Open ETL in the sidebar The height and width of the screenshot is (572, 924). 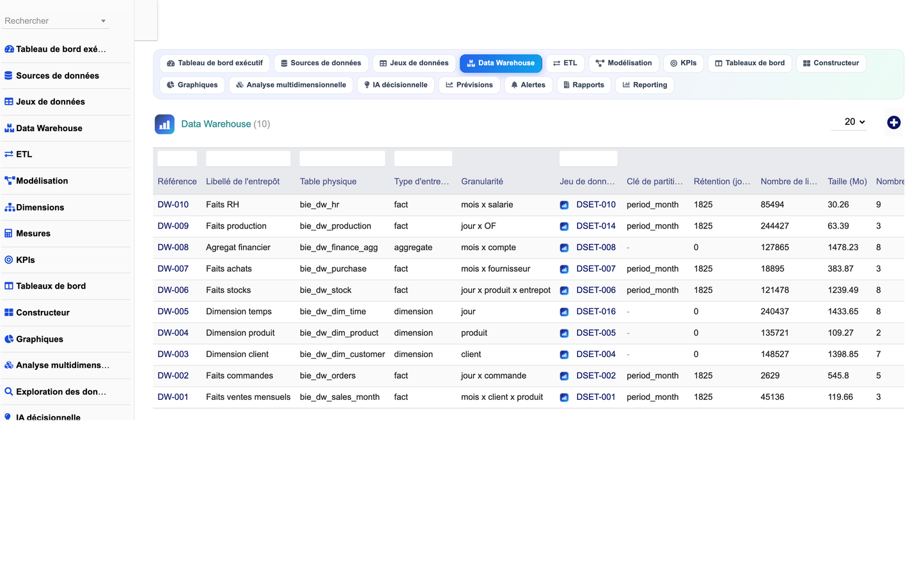point(67,154)
